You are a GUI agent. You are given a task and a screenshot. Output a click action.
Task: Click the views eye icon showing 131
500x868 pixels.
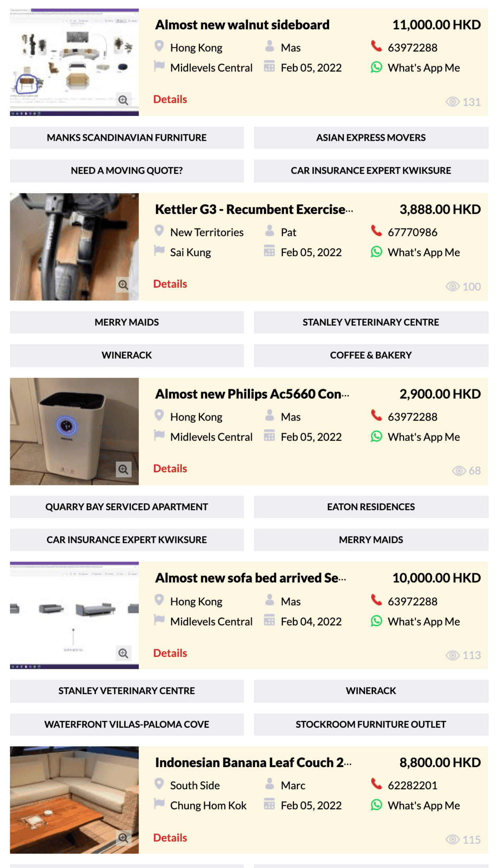pos(452,102)
